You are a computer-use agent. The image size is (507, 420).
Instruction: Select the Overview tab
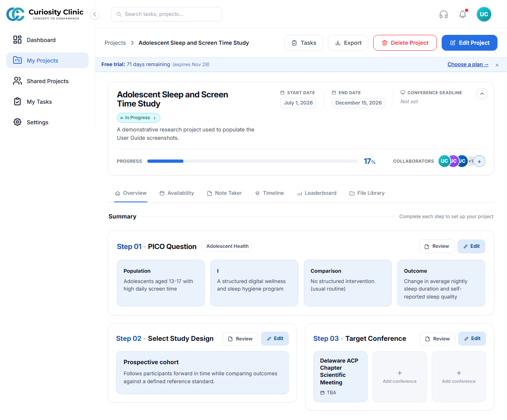click(x=131, y=193)
